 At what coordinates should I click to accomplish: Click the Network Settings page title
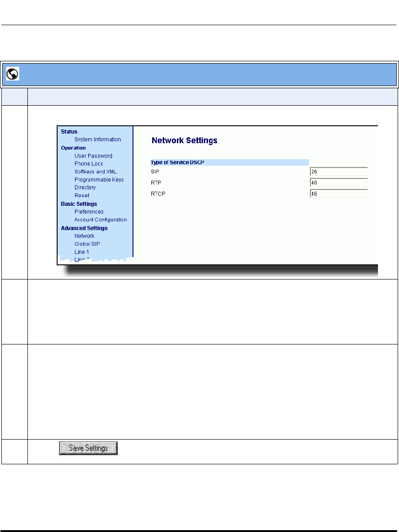(x=184, y=140)
